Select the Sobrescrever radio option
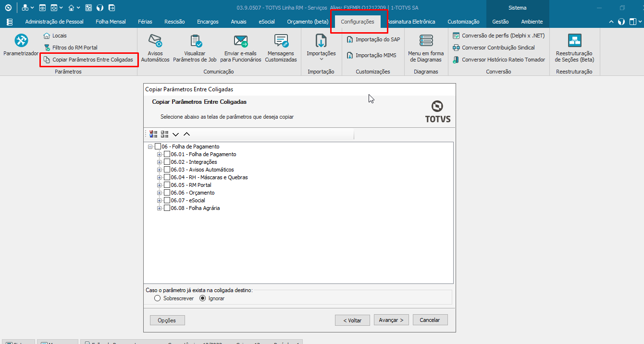Viewport: 644px width, 344px height. pos(174,298)
